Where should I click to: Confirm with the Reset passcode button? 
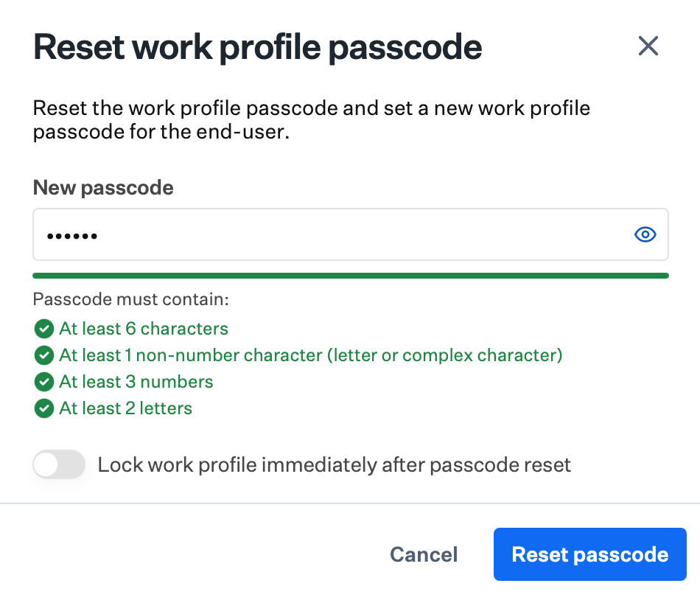point(589,554)
